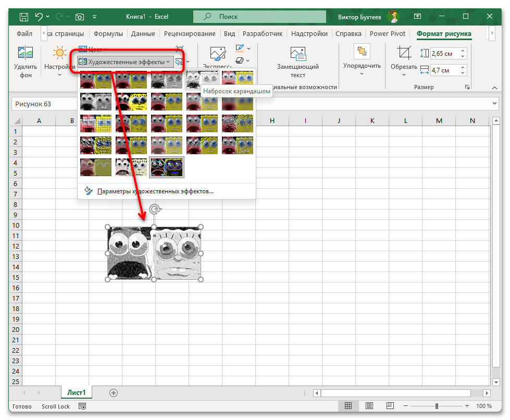This screenshot has height=420, width=510.
Task: Click Удалить фон to remove the background
Action: click(x=26, y=62)
